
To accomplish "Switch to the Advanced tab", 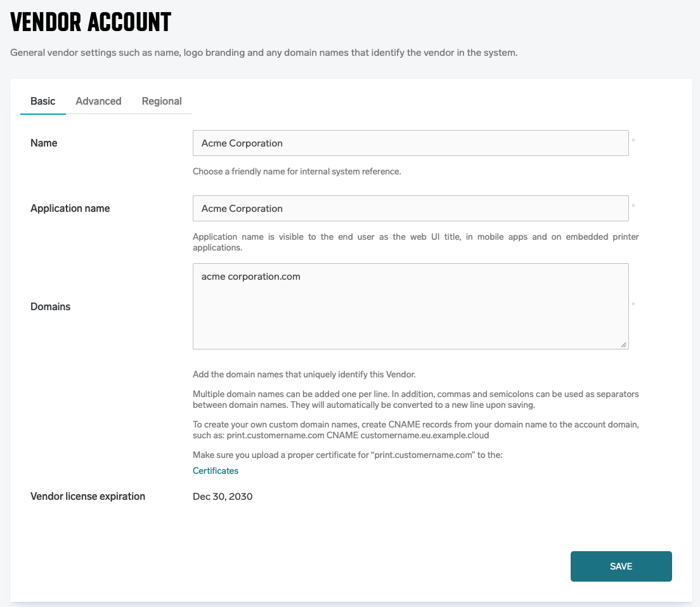I will tap(98, 101).
